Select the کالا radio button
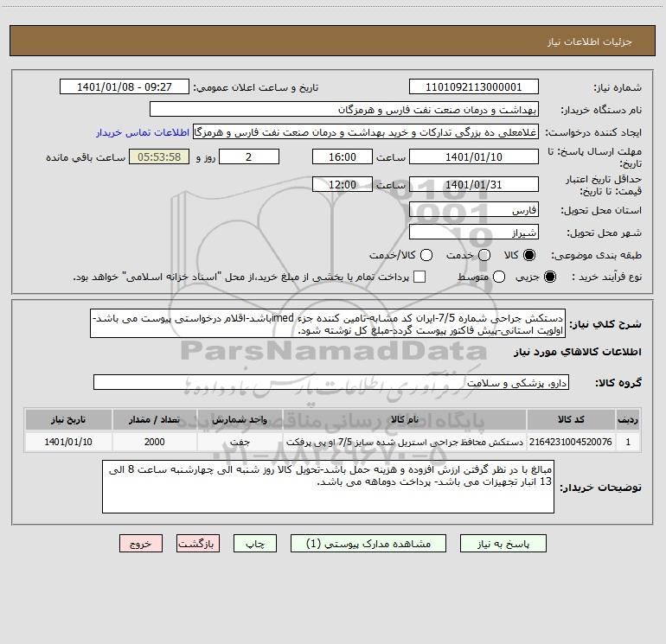The image size is (666, 644). tap(529, 255)
